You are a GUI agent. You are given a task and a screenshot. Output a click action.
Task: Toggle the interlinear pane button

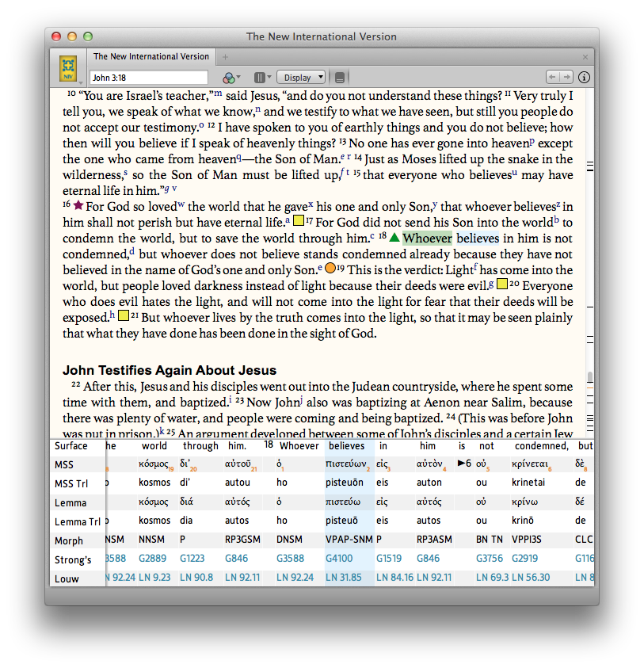coord(340,78)
